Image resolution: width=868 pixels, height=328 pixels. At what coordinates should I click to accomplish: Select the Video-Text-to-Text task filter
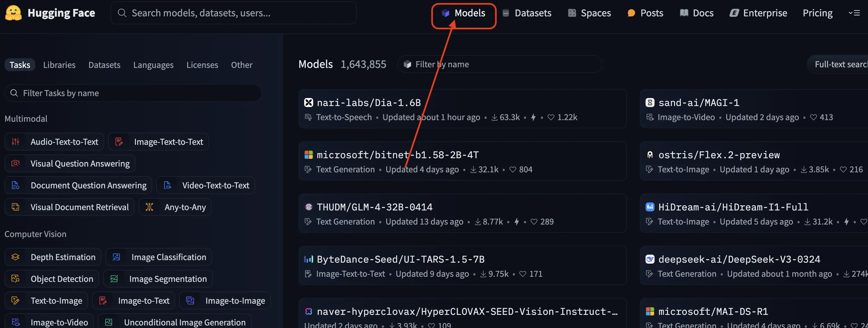(205, 185)
